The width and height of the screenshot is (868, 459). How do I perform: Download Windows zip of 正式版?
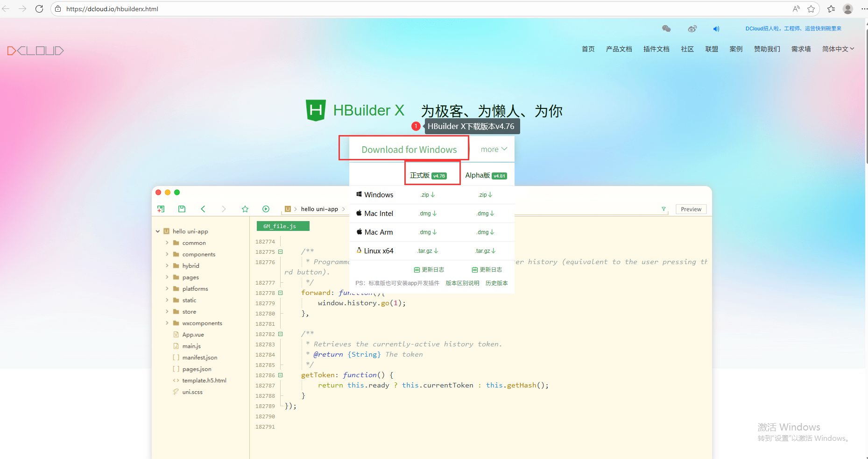pyautogui.click(x=428, y=195)
